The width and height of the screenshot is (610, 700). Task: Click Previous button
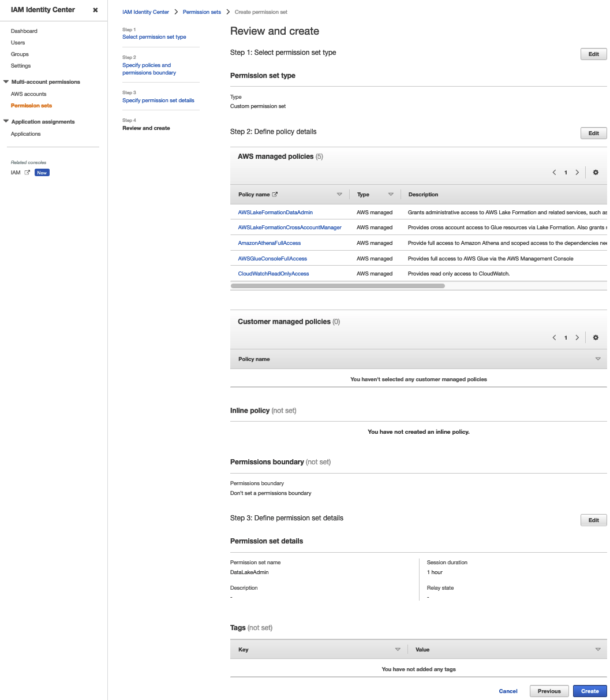[549, 691]
